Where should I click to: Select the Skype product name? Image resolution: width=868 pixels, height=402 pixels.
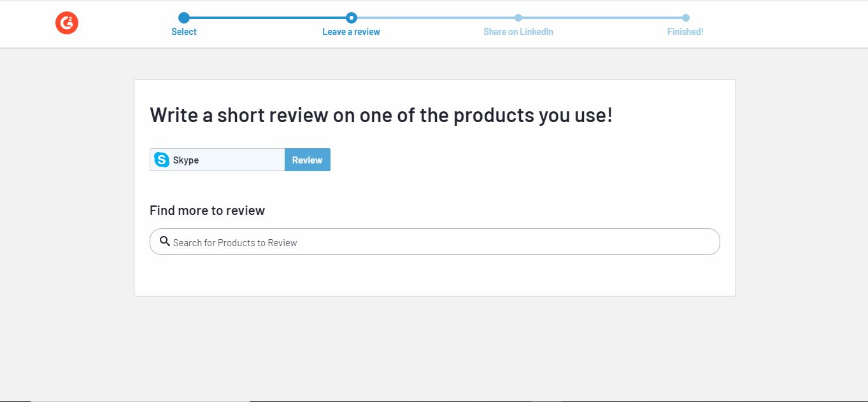tap(186, 160)
